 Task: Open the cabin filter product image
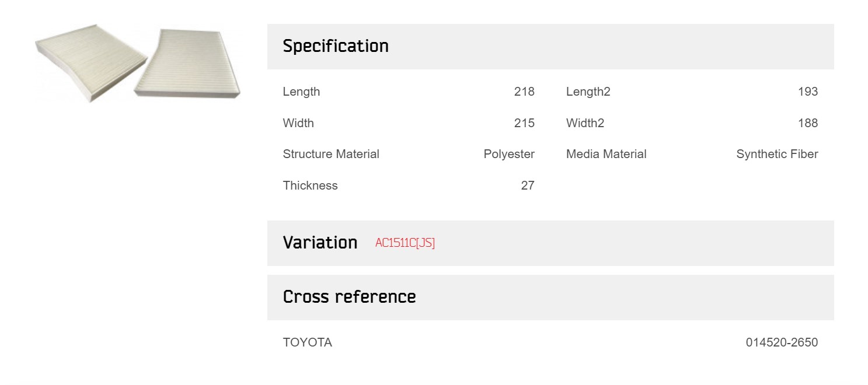click(138, 63)
